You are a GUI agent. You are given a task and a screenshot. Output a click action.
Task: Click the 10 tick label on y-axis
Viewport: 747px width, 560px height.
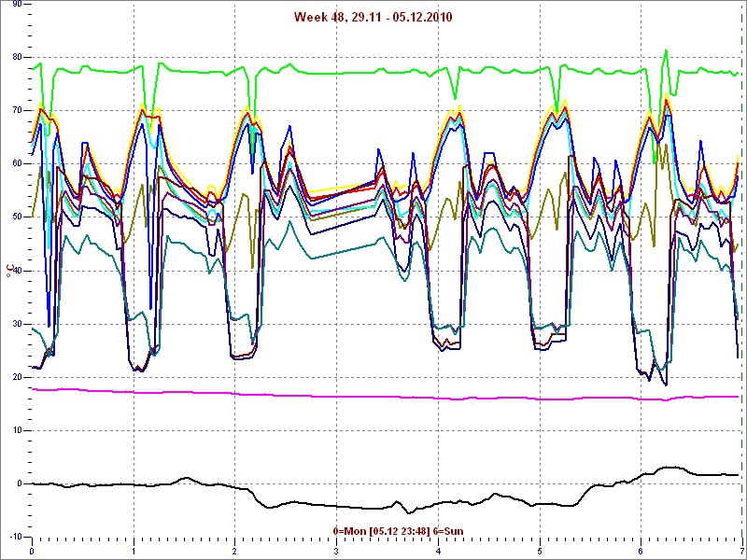(x=16, y=430)
